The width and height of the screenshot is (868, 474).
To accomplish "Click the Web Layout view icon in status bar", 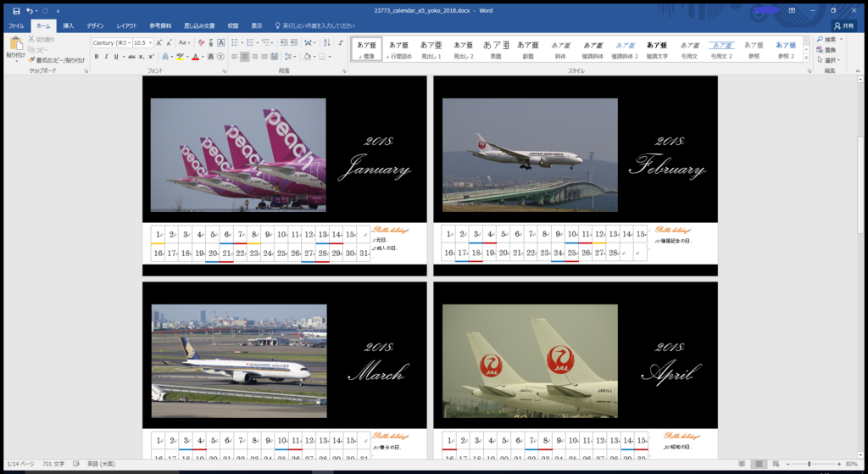I will (776, 464).
